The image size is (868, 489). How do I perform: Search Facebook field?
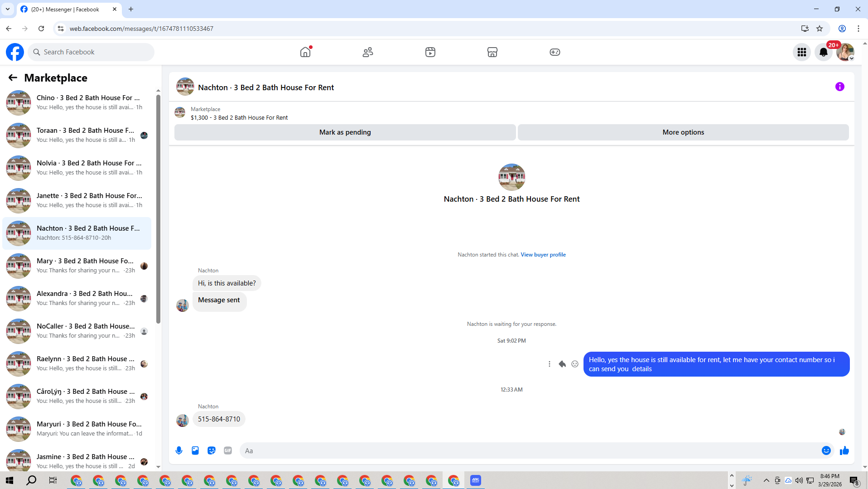coord(91,52)
